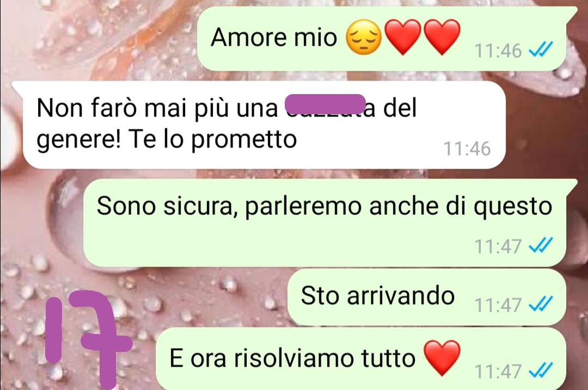Click the second red heart in 'Amore mio' message

[442, 38]
